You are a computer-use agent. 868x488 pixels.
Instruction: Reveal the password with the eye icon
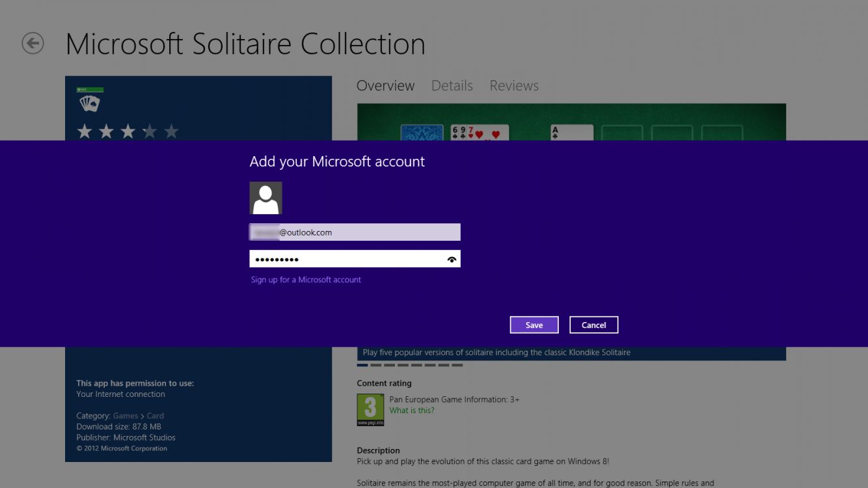tap(452, 258)
